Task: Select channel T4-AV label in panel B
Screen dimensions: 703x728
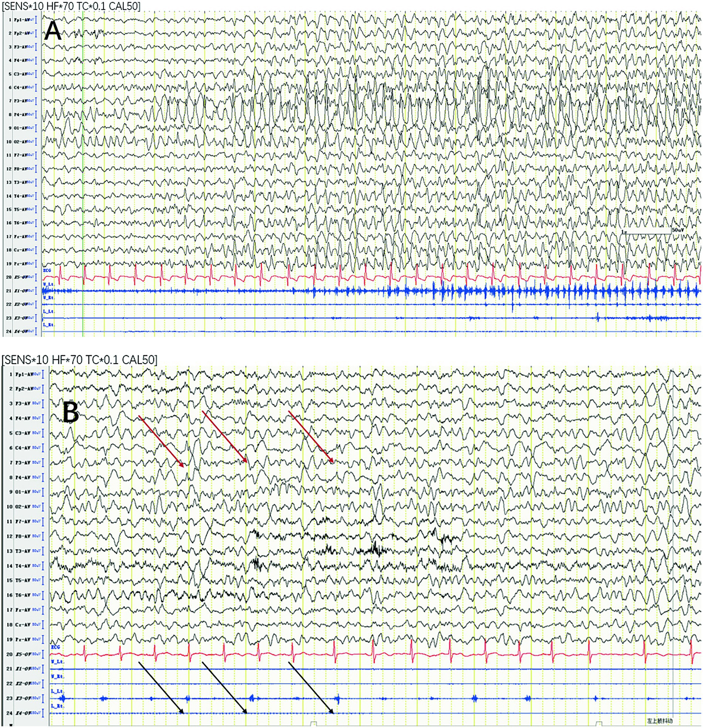Action: (x=23, y=566)
